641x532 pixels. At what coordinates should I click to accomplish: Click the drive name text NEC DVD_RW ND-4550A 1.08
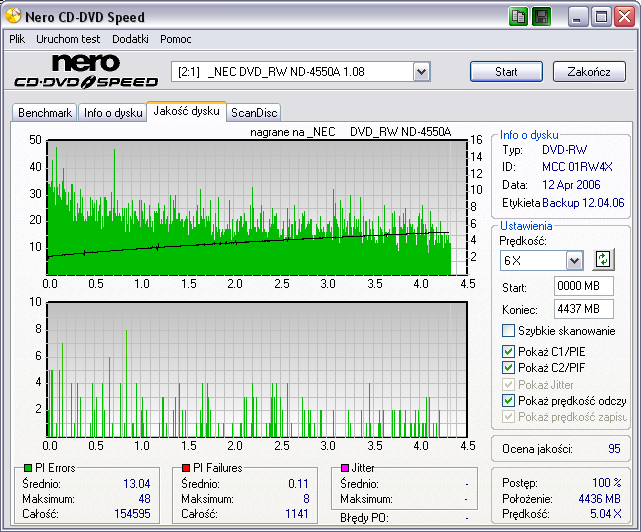286,72
